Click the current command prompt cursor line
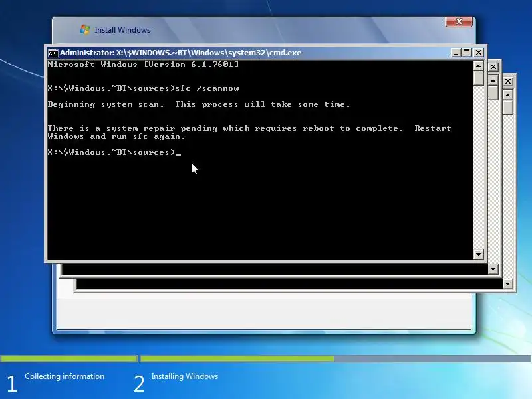The image size is (532, 399). [x=114, y=152]
